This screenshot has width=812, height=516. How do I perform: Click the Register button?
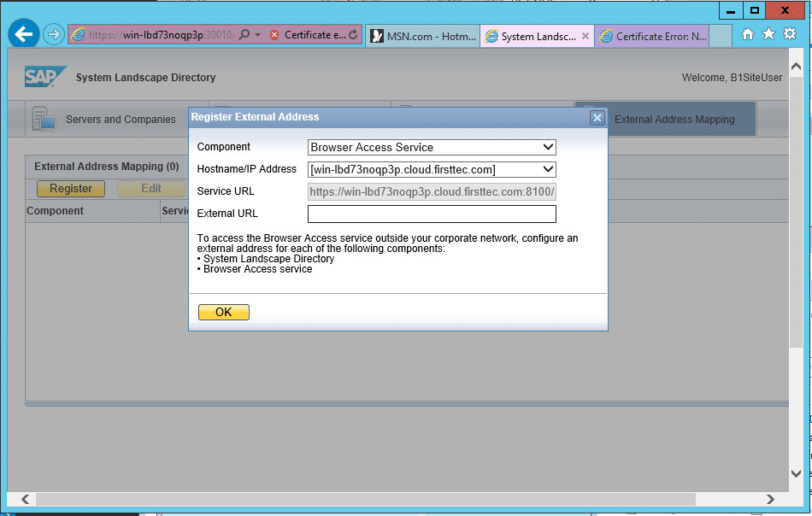click(70, 188)
